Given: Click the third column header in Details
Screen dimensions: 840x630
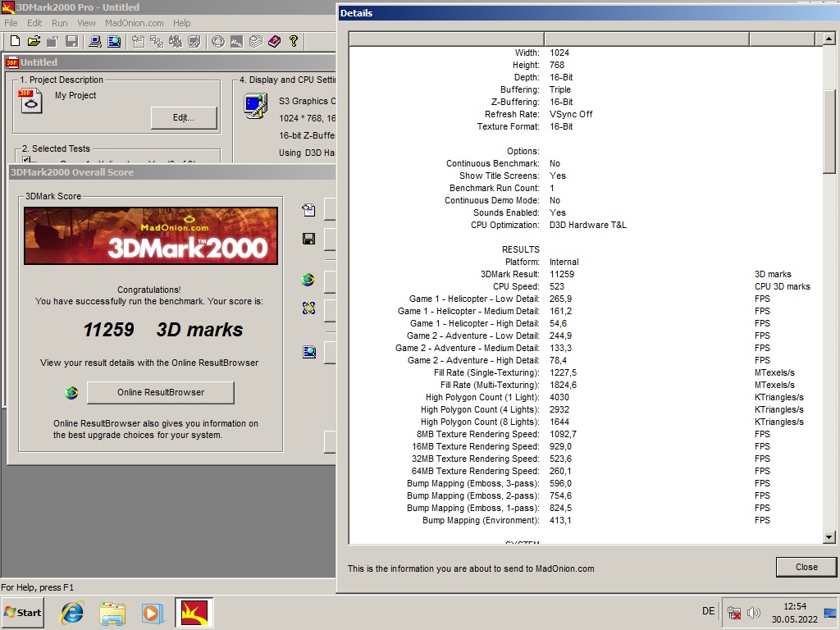Looking at the screenshot, I should point(782,39).
